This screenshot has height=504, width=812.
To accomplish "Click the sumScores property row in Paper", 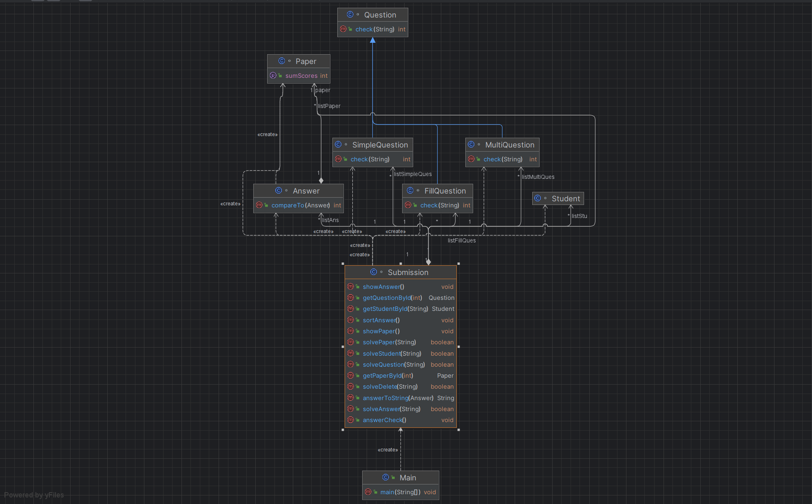I will click(299, 76).
